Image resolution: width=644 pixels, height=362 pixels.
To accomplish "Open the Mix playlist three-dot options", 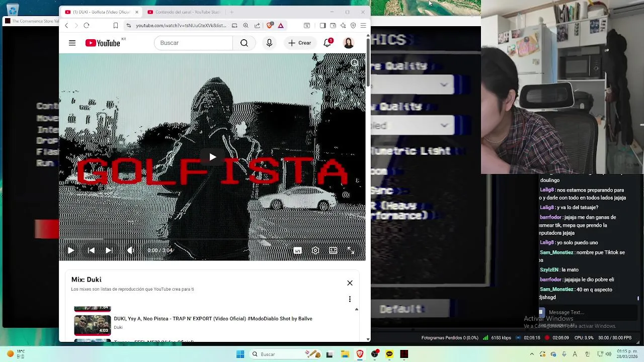I will tap(350, 299).
